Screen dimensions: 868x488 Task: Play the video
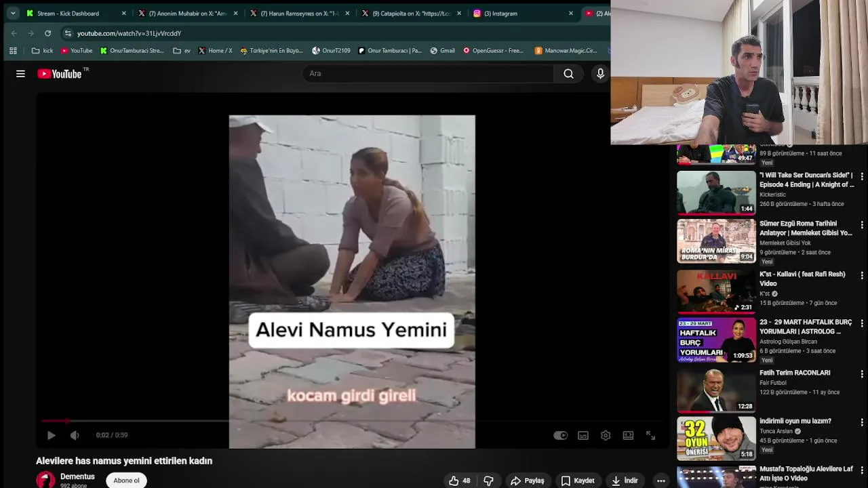[51, 435]
